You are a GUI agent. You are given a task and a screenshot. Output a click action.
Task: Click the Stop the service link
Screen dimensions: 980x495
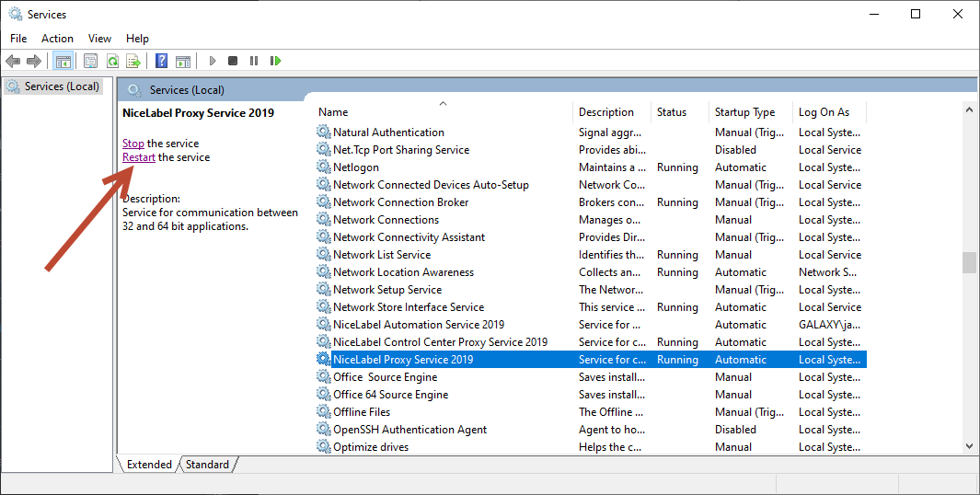click(x=133, y=144)
